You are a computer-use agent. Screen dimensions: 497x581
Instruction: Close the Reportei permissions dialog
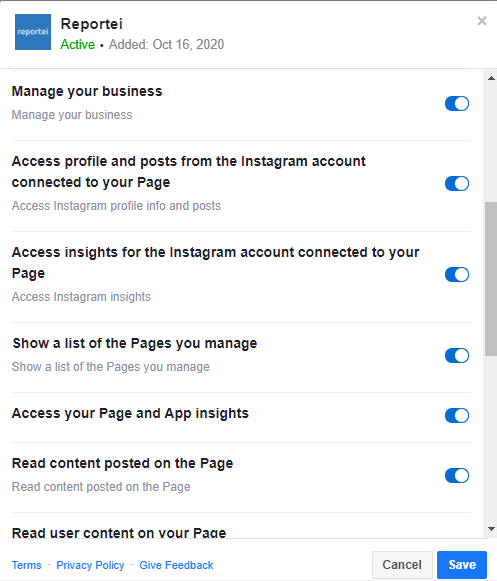click(x=481, y=21)
